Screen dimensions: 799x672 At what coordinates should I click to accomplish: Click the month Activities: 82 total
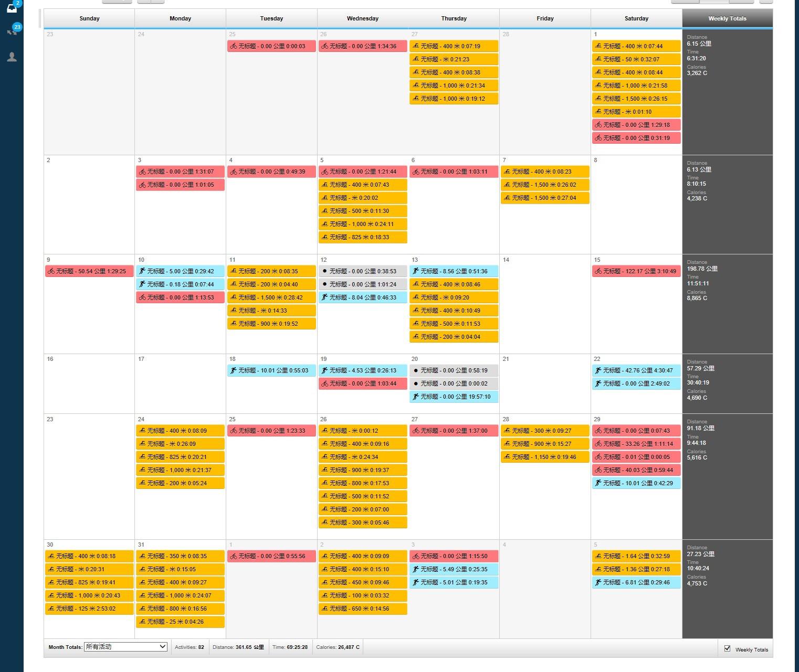[190, 647]
